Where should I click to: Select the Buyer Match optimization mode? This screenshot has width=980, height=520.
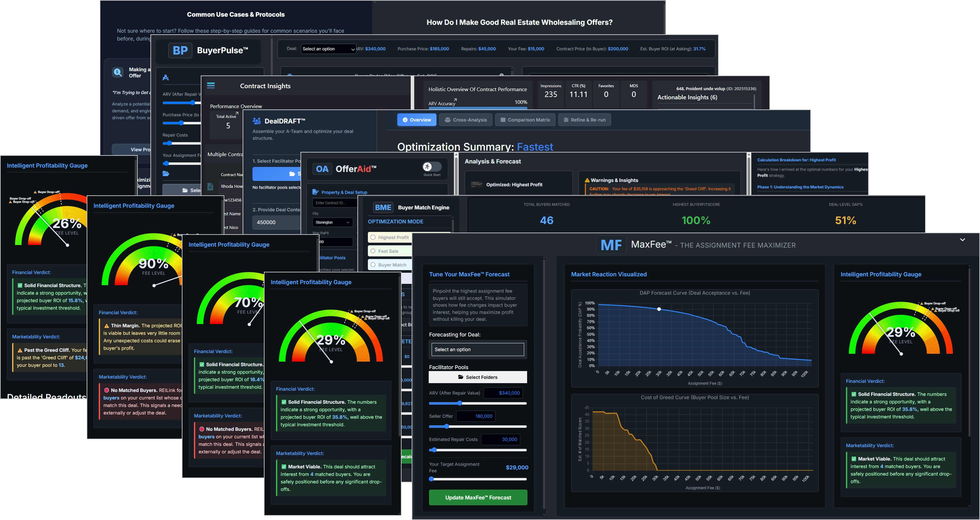tap(372, 265)
